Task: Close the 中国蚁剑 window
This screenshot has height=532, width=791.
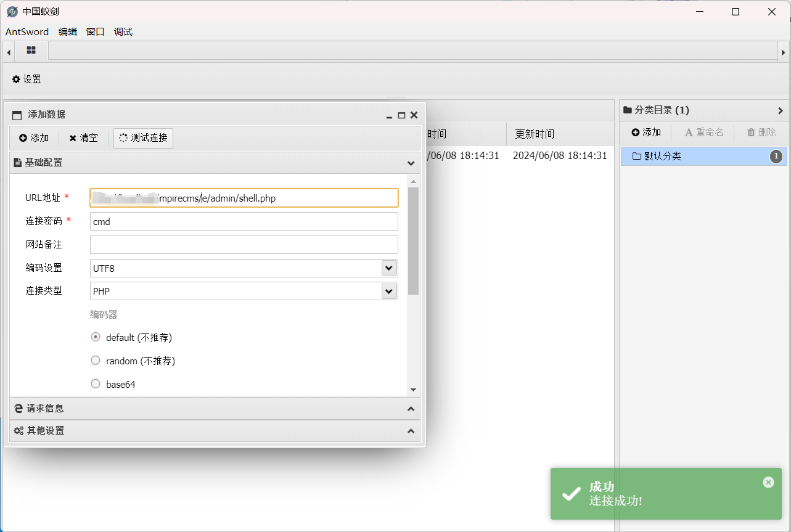Action: [x=772, y=12]
